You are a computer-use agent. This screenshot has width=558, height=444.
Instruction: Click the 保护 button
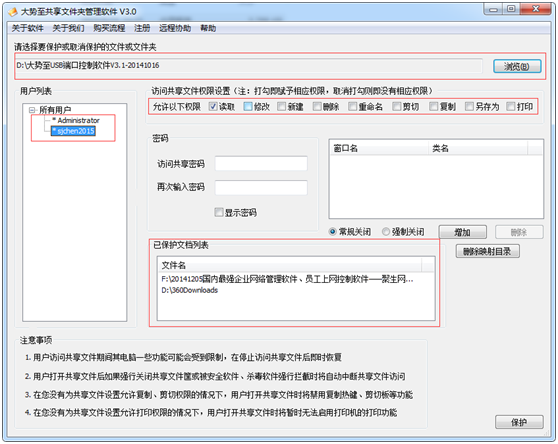click(519, 422)
